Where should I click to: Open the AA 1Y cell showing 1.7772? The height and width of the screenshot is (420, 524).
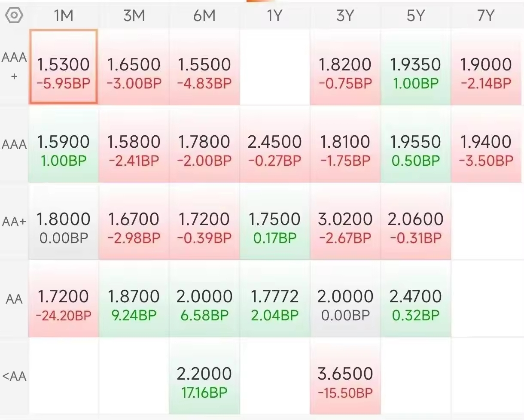pyautogui.click(x=275, y=299)
